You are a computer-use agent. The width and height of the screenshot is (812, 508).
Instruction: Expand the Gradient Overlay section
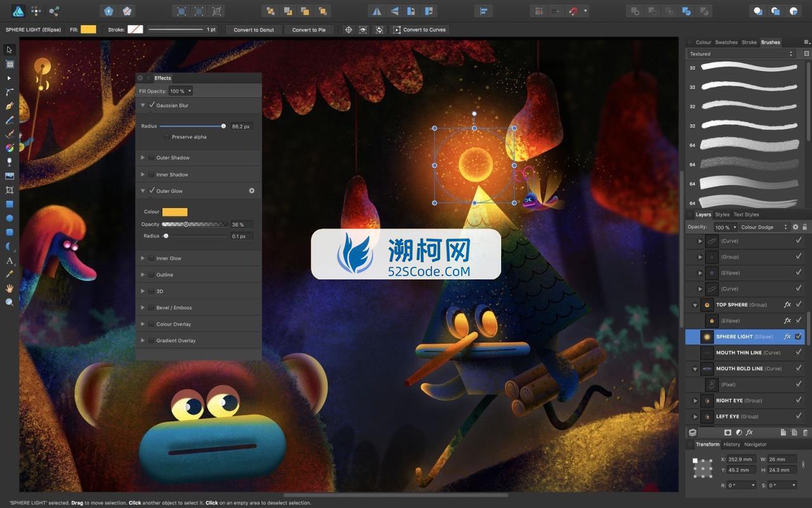point(143,341)
